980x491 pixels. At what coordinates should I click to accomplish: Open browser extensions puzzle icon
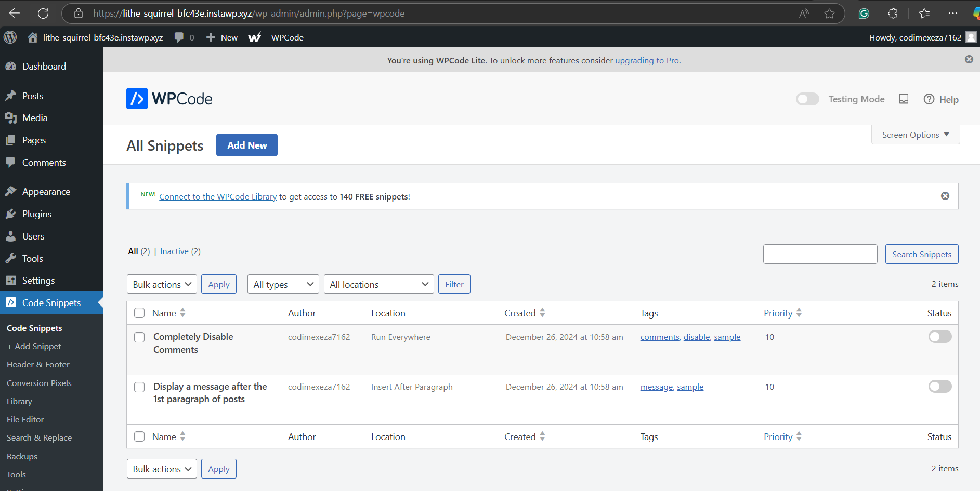(x=893, y=14)
